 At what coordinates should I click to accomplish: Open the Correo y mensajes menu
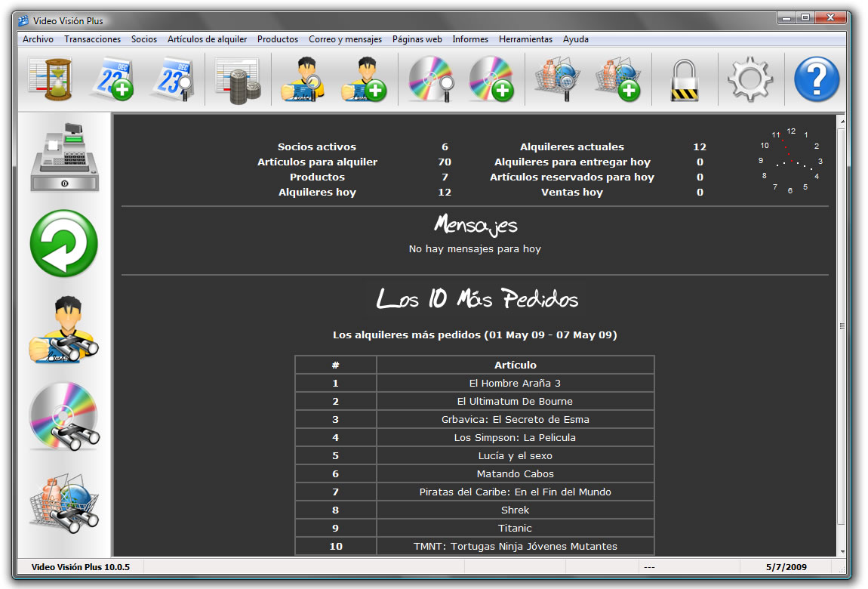tap(346, 39)
